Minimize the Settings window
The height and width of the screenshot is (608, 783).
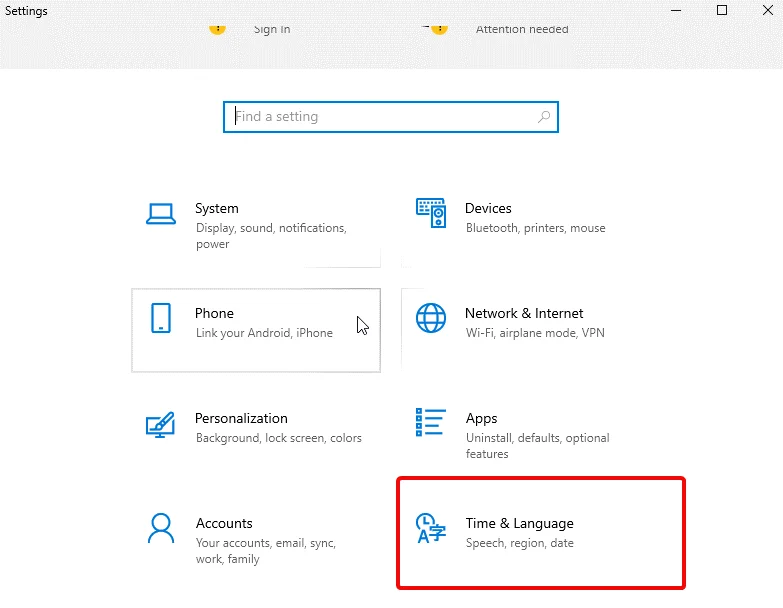(x=676, y=10)
